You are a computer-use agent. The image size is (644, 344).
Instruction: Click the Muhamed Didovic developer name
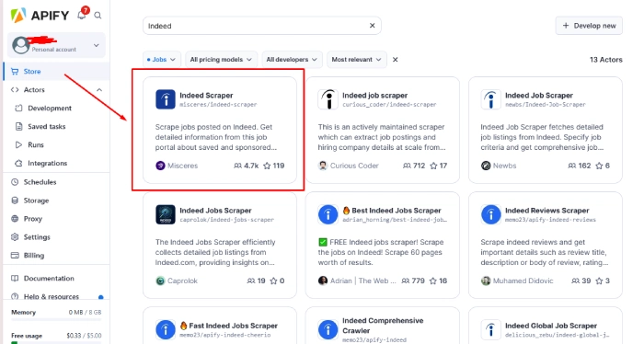coord(523,281)
